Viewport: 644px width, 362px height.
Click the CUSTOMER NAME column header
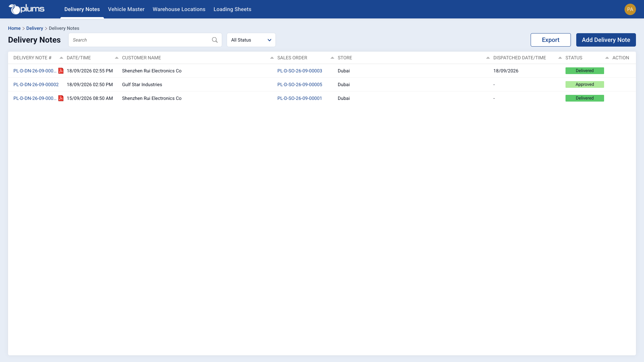(x=142, y=58)
